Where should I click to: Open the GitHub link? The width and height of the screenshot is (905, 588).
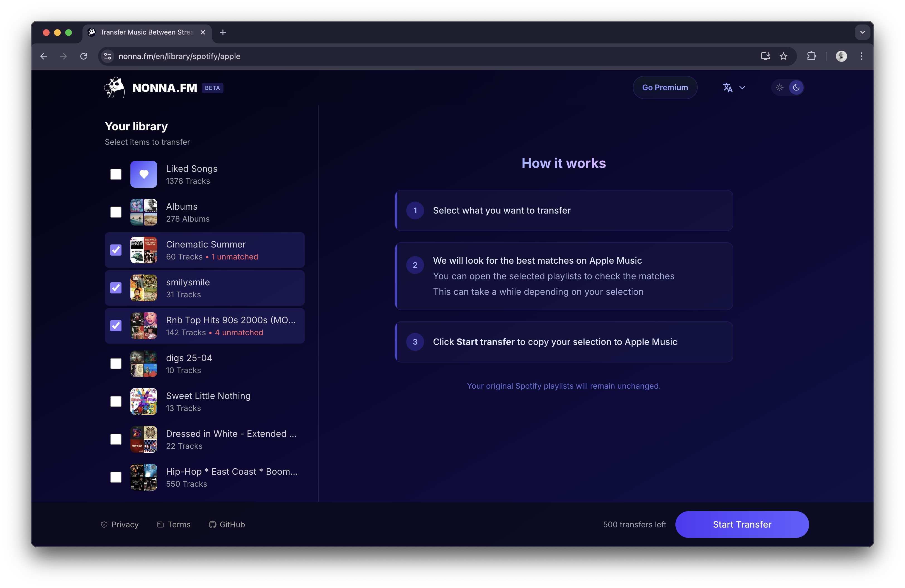(227, 524)
